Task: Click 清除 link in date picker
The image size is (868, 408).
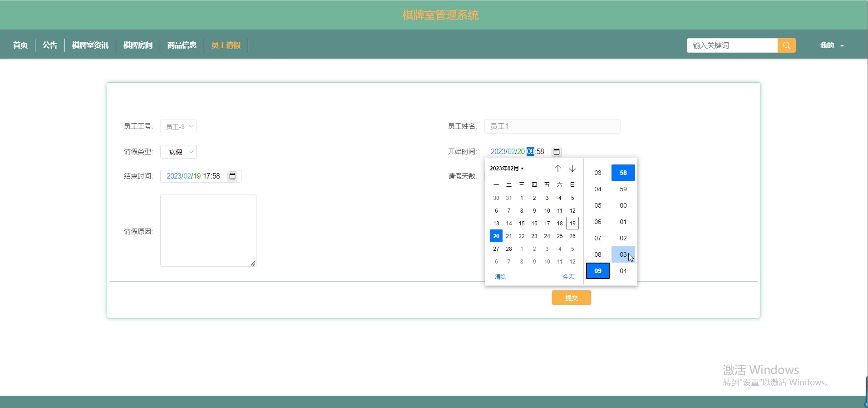Action: click(x=500, y=277)
